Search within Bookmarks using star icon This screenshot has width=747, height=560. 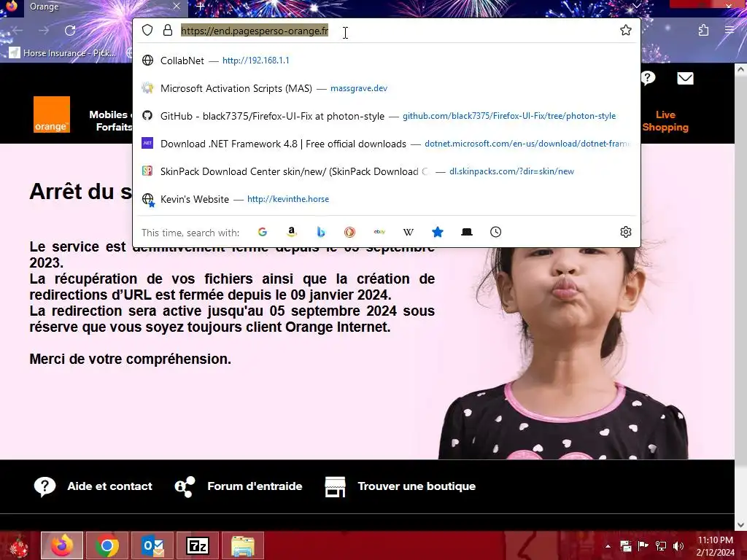click(x=438, y=232)
